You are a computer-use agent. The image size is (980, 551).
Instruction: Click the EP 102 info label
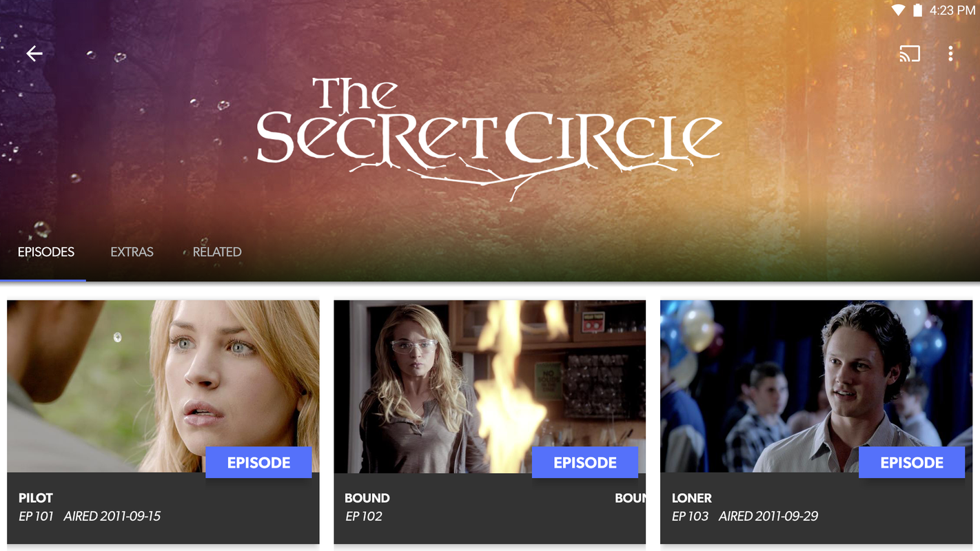click(x=364, y=516)
